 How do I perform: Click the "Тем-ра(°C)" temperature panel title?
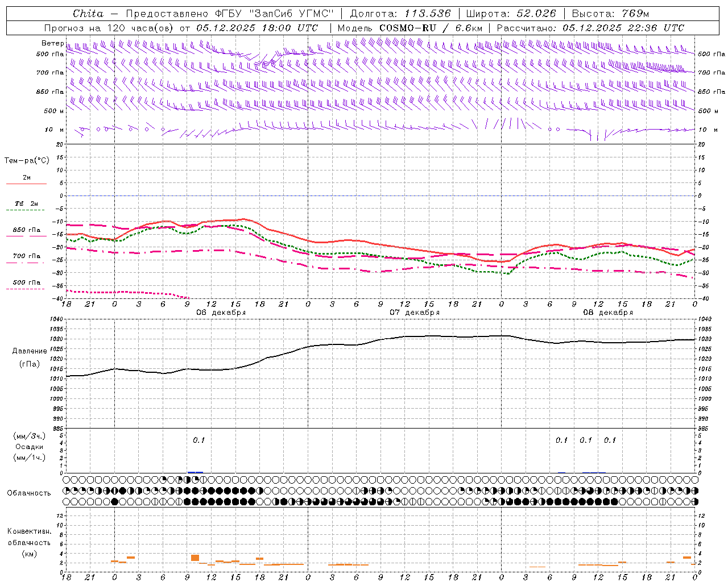point(27,160)
